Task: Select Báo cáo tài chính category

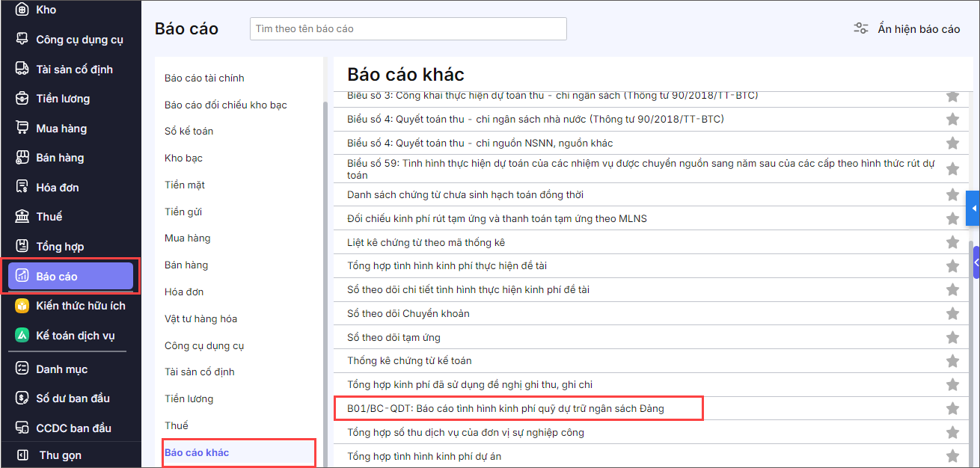Action: pos(204,78)
